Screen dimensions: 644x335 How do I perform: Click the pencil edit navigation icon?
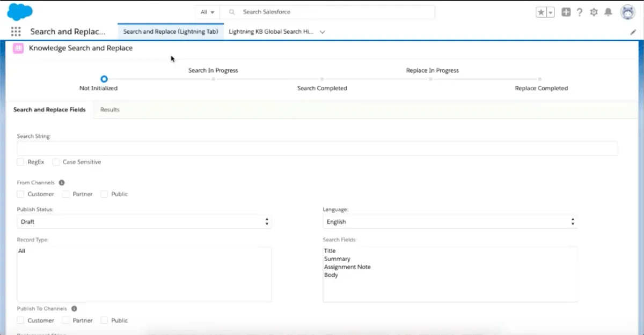[x=633, y=32]
